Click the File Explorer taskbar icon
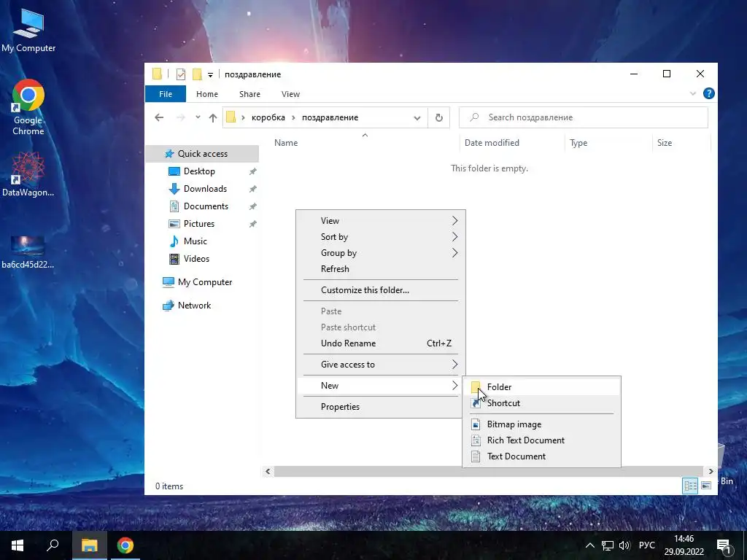 (x=89, y=545)
